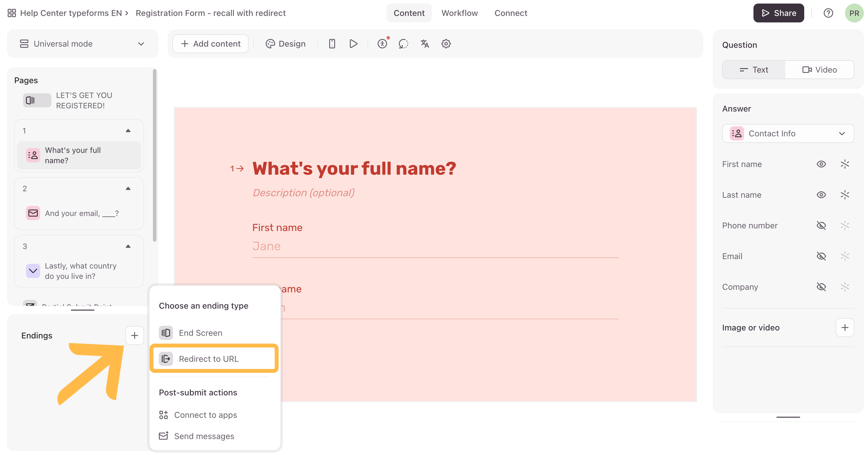This screenshot has width=868, height=455.
Task: Click the Send messages envelope icon
Action: (x=164, y=436)
